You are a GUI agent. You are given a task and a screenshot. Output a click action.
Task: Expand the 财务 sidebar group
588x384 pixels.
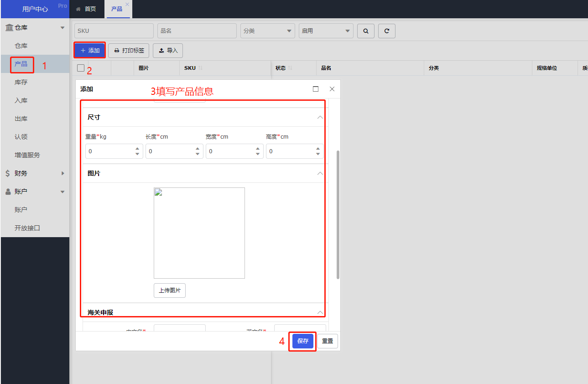point(62,173)
